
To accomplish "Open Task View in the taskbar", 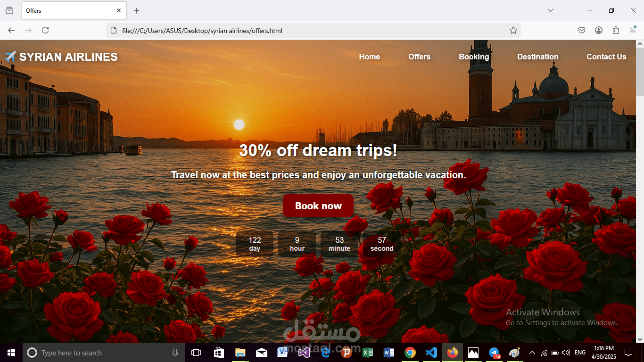I will pos(196,353).
